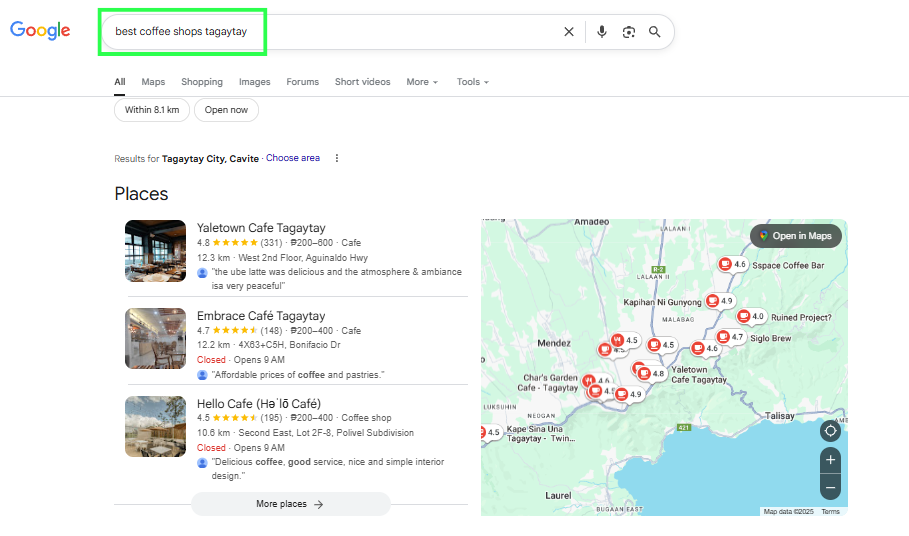Click the Kape Sina Una 4.5 map pin

490,432
